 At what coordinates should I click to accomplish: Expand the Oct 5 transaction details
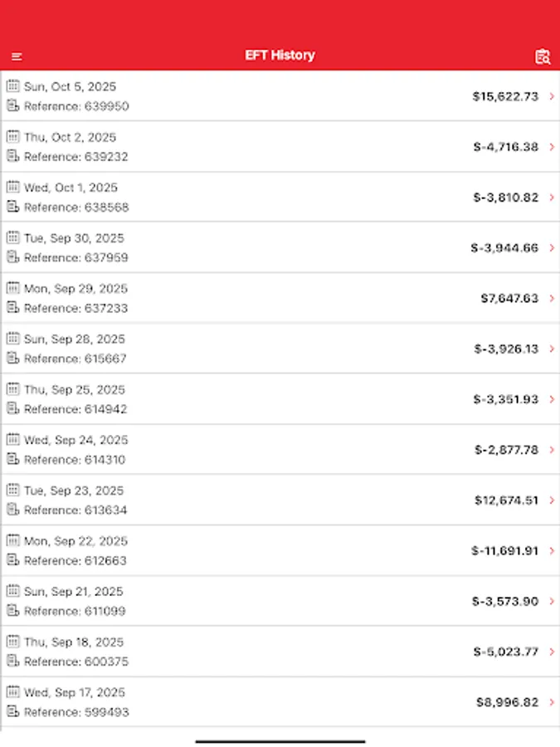[x=550, y=96]
